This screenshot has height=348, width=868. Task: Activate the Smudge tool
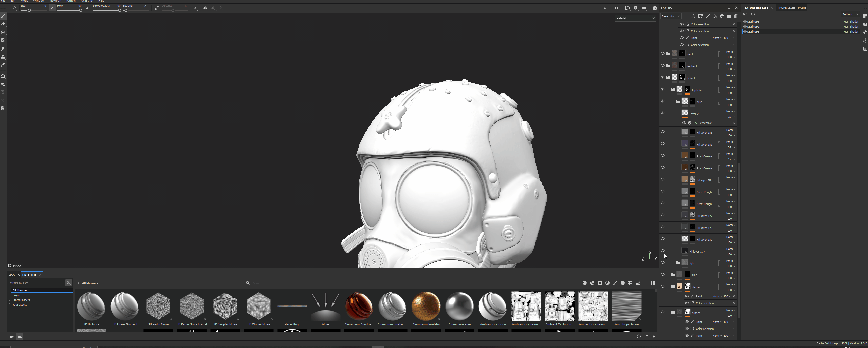(x=3, y=48)
